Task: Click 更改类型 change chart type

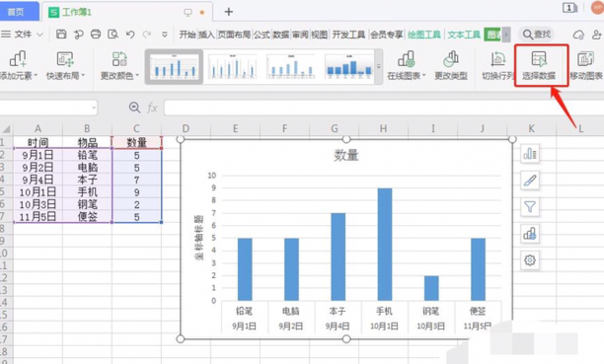Action: (451, 65)
